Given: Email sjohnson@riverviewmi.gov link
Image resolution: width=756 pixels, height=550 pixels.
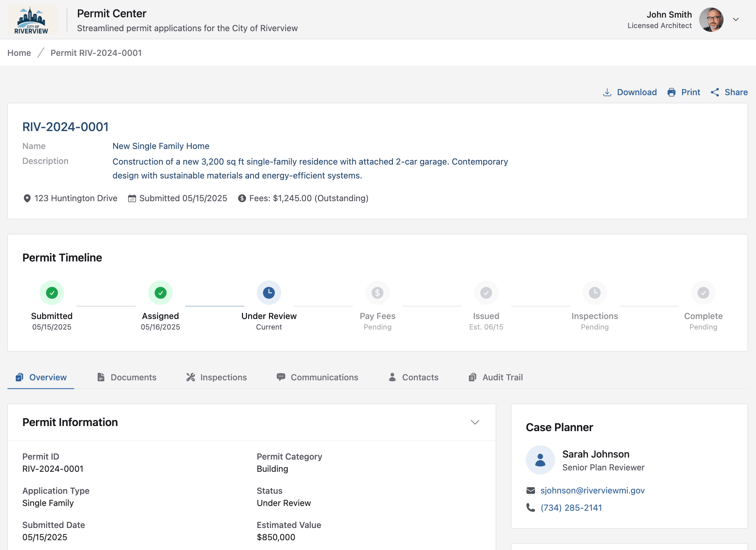Looking at the screenshot, I should click(592, 490).
